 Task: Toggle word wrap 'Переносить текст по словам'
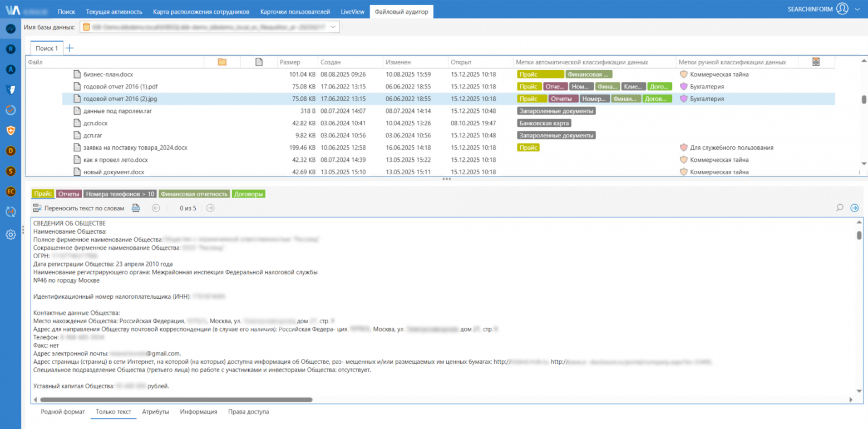[x=78, y=208]
